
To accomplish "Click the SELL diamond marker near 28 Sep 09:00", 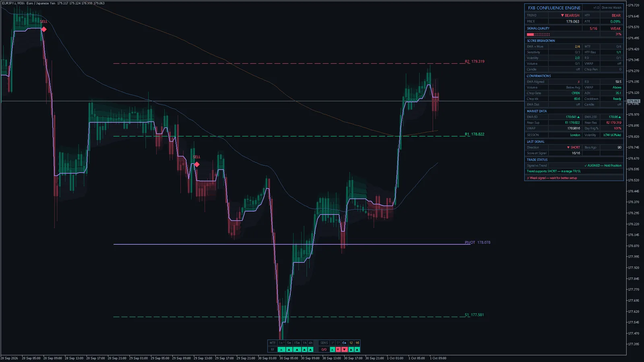I will (44, 29).
